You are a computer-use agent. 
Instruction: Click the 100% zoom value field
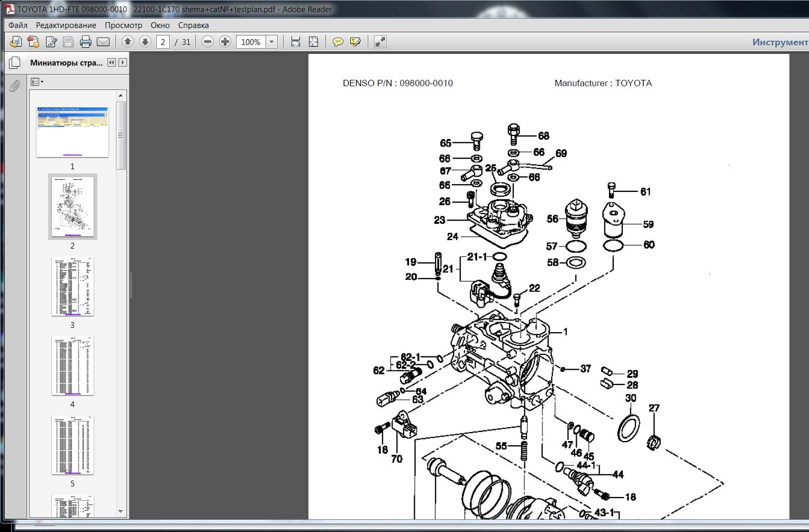(x=251, y=42)
